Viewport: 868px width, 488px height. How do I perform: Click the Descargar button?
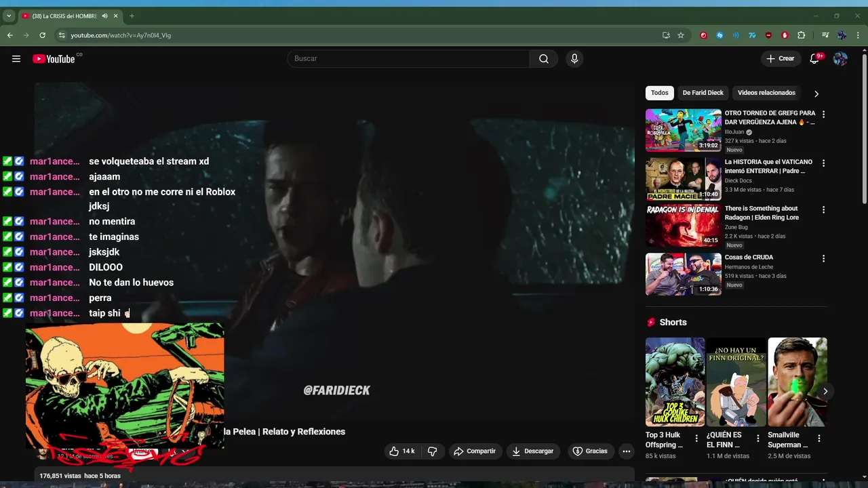[x=532, y=451]
